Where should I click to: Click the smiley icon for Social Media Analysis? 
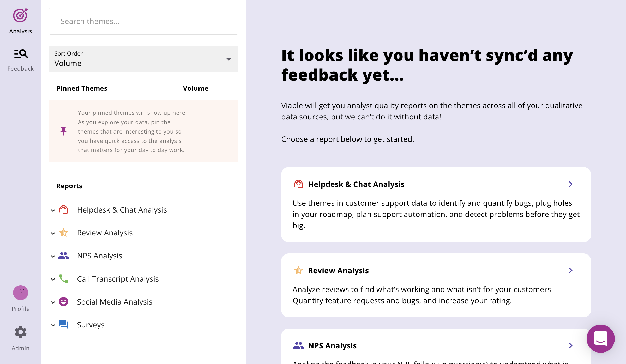[x=63, y=302]
